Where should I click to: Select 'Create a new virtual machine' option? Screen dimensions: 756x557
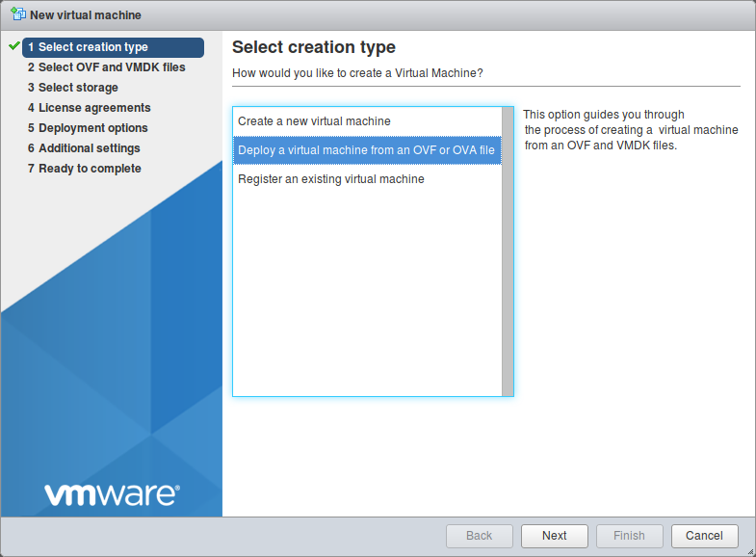[314, 121]
